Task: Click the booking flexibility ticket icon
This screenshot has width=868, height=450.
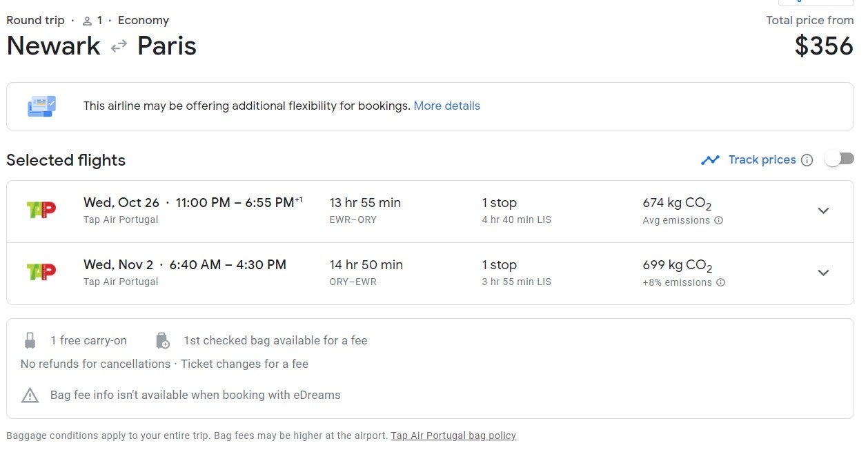Action: click(41, 106)
